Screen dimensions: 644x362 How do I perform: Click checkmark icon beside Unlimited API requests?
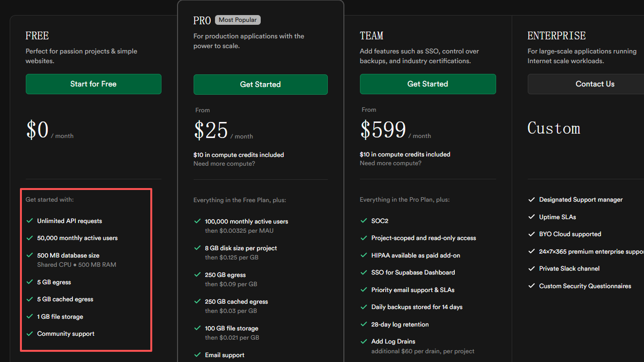(30, 221)
